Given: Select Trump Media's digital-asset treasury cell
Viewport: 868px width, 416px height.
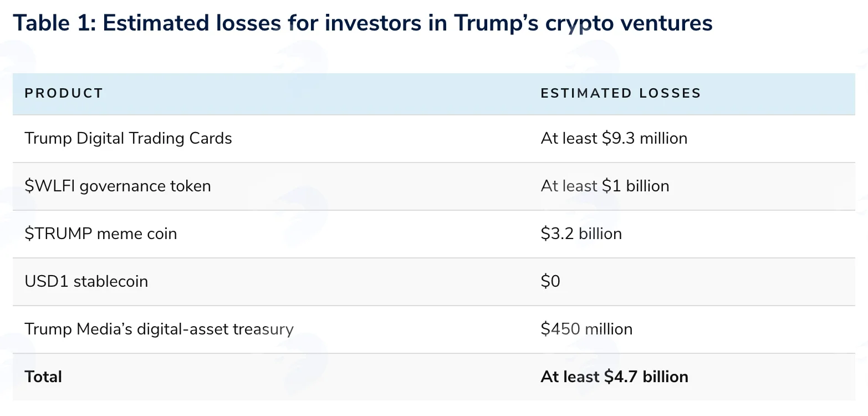Looking at the screenshot, I should coord(159,329).
